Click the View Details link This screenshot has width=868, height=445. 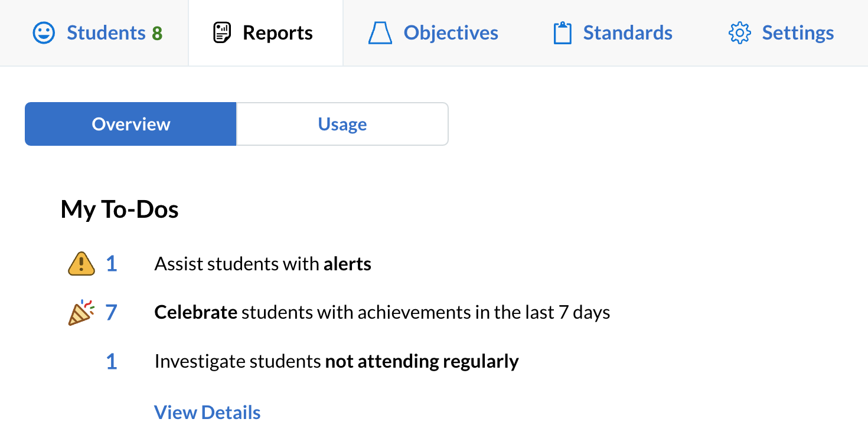coord(207,412)
